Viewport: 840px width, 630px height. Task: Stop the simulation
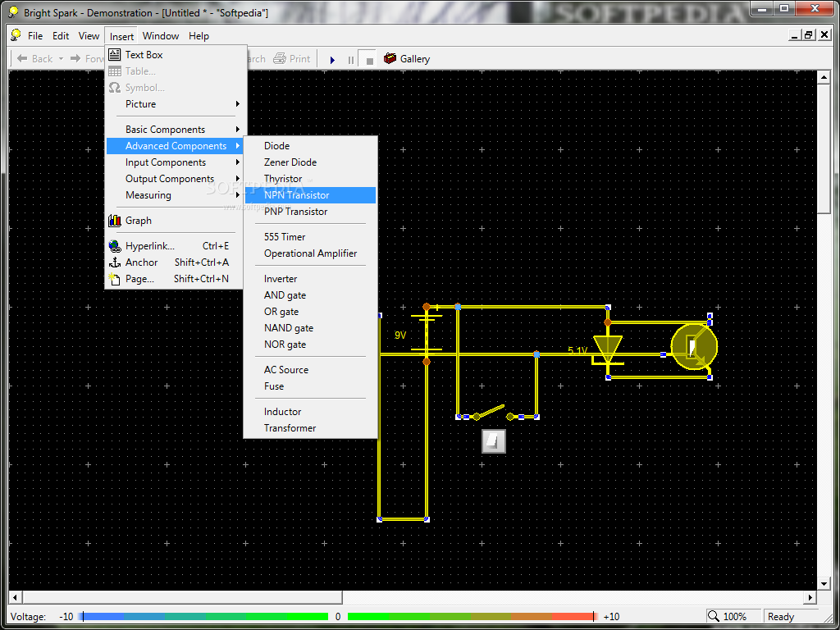pyautogui.click(x=368, y=59)
